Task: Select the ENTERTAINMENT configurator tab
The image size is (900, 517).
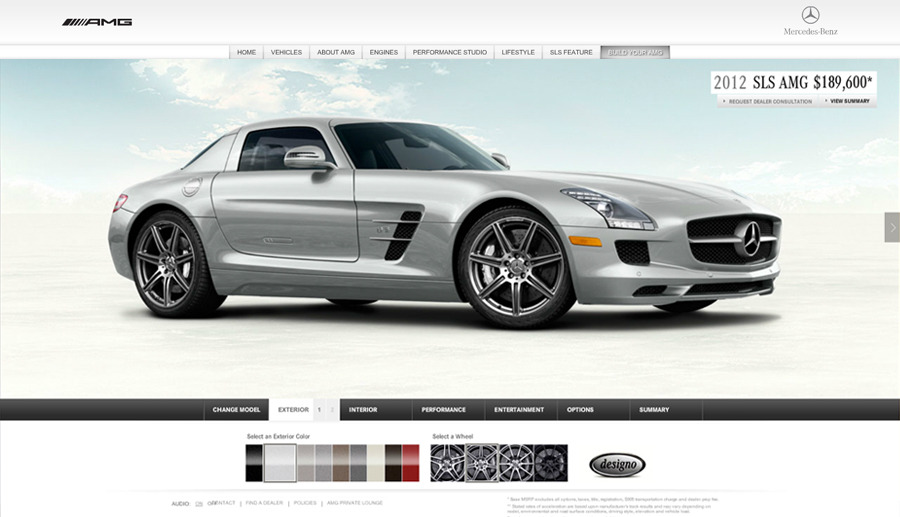Action: click(521, 410)
